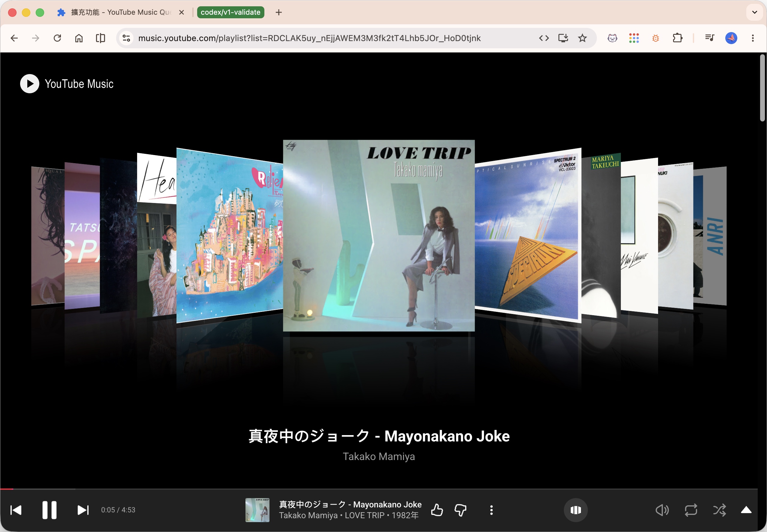Open the cat face extension icon
767x532 pixels.
pos(612,38)
